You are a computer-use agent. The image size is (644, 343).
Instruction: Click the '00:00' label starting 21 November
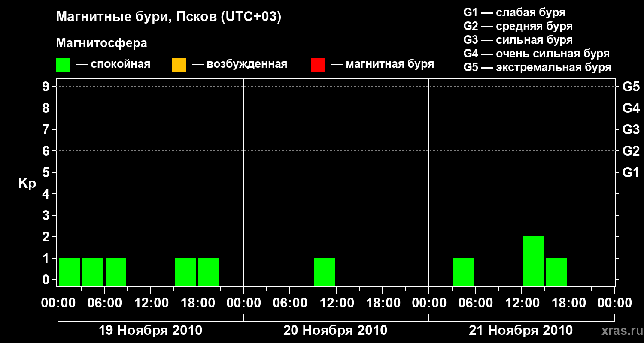[429, 303]
